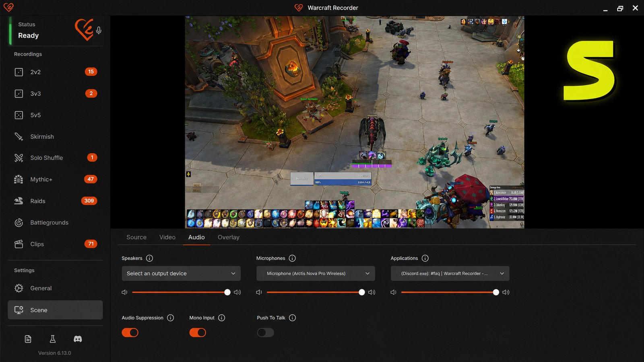
Task: Click applications max-volume icon
Action: pyautogui.click(x=506, y=292)
